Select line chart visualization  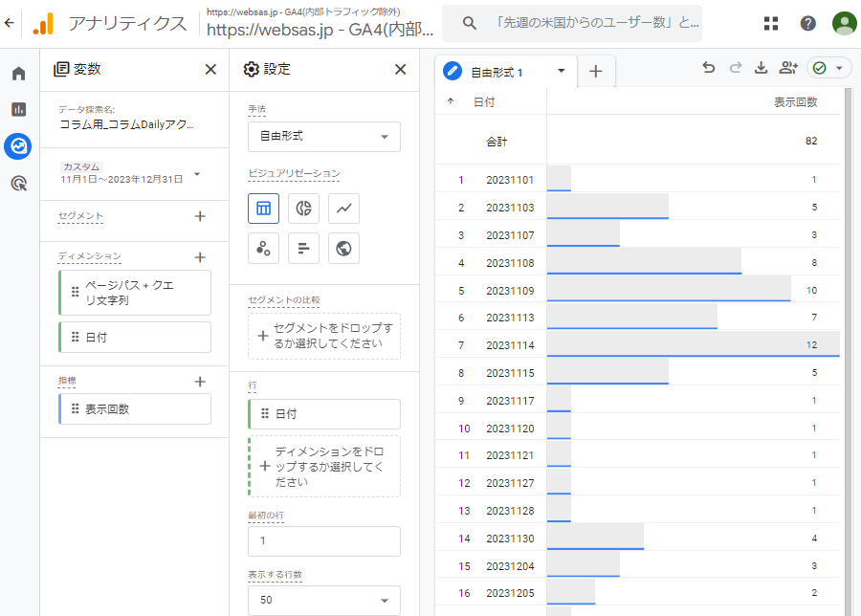coord(343,209)
